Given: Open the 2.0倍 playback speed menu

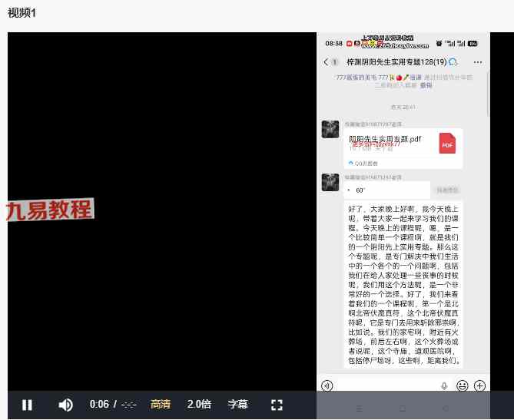Looking at the screenshot, I should (x=199, y=405).
